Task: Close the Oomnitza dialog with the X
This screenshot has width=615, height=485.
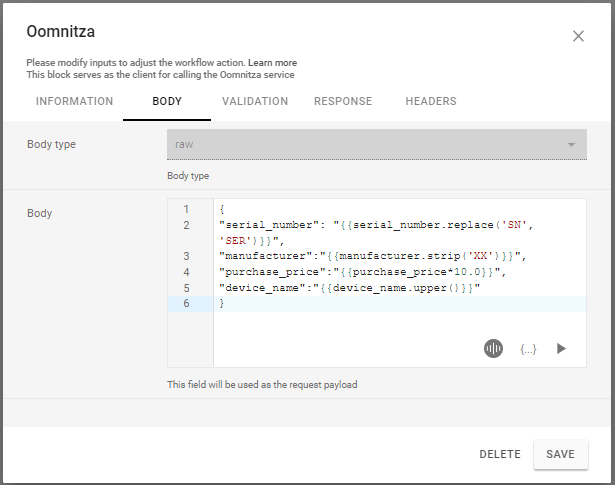Action: coord(578,36)
